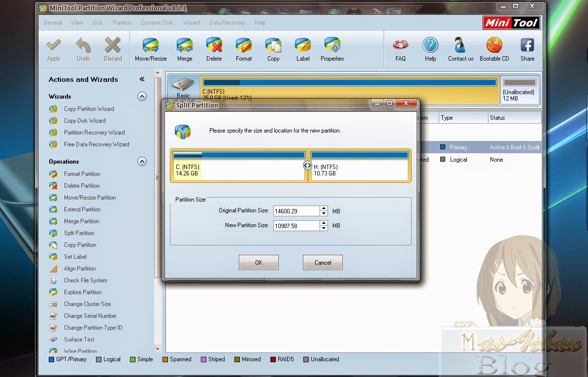This screenshot has height=377, width=588.
Task: Choose Align Partition operation
Action: pyautogui.click(x=79, y=268)
